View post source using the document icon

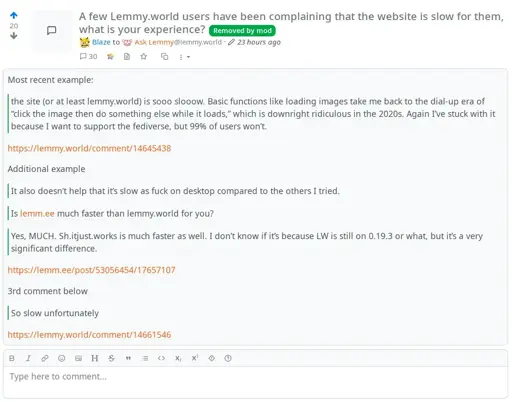127,57
